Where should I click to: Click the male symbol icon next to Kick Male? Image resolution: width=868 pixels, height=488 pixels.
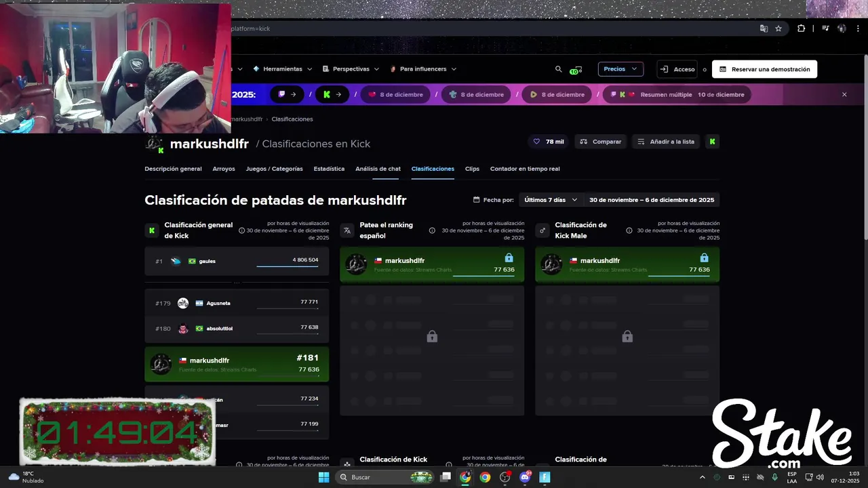coord(542,230)
